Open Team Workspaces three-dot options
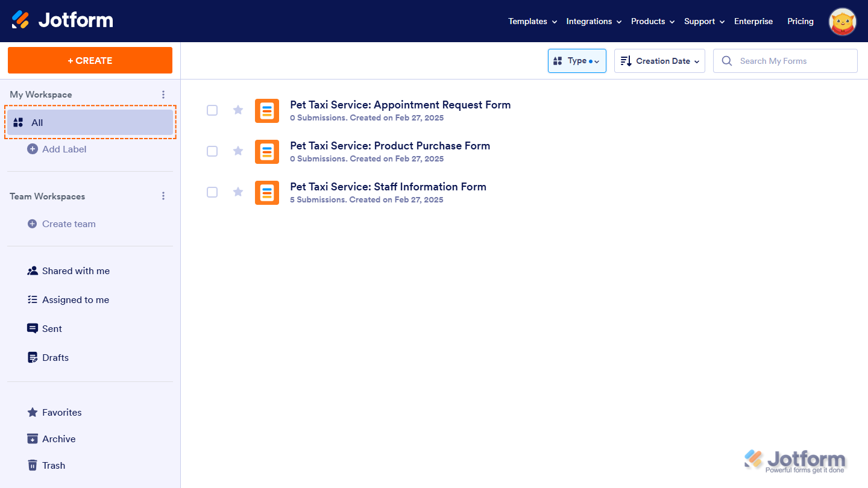This screenshot has height=488, width=868. [x=163, y=196]
